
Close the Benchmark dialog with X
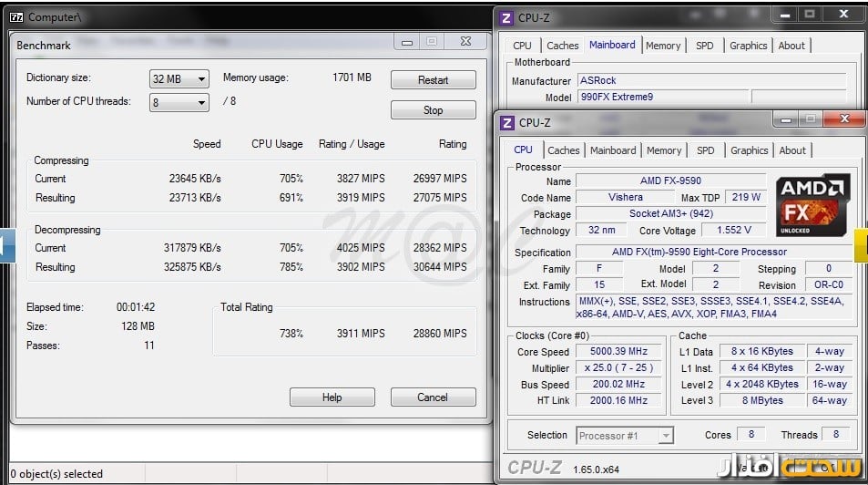click(466, 41)
